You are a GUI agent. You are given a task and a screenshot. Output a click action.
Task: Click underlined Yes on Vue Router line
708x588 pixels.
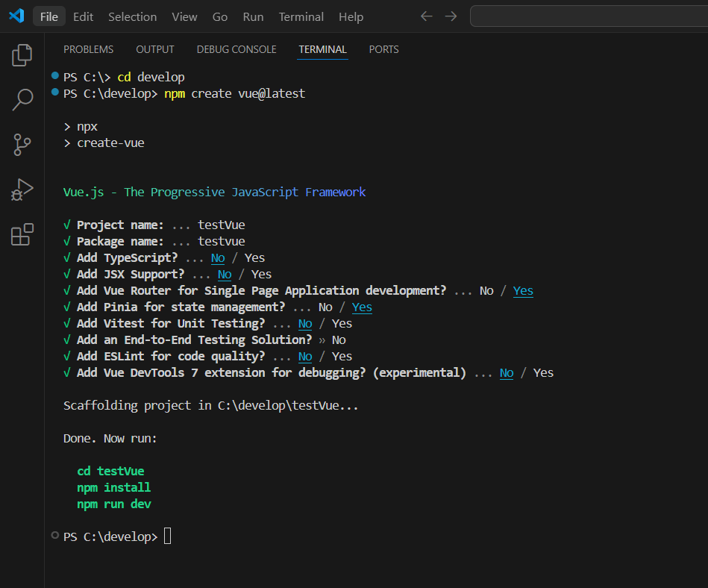pos(523,291)
